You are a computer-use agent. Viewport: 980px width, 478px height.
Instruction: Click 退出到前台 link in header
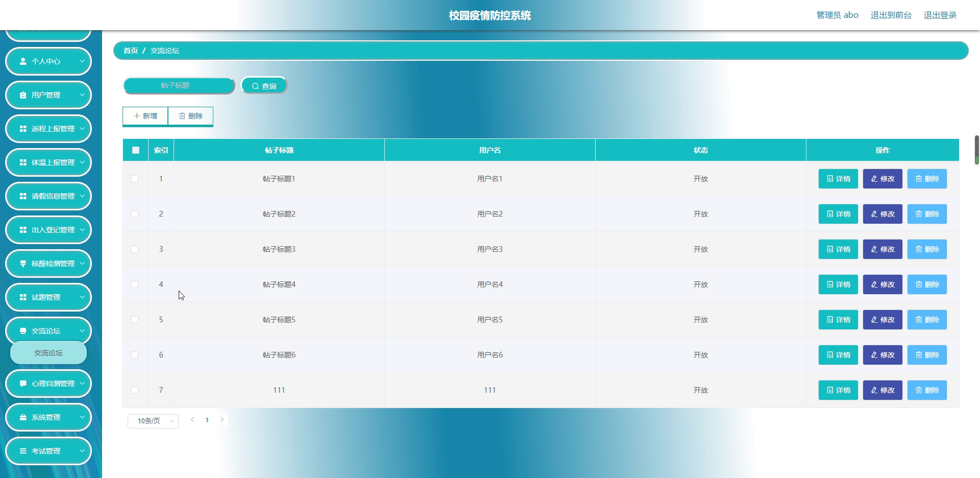(x=891, y=15)
